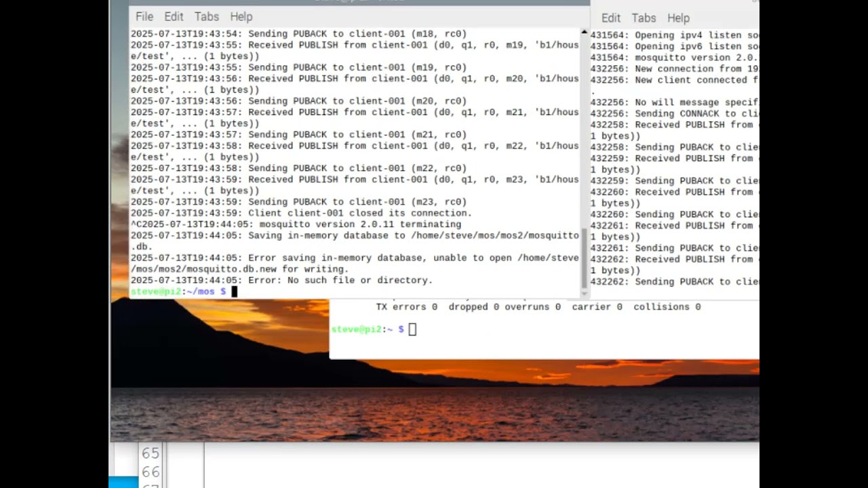868x488 pixels.
Task: Click line number 66 in editor gutter
Action: [151, 472]
